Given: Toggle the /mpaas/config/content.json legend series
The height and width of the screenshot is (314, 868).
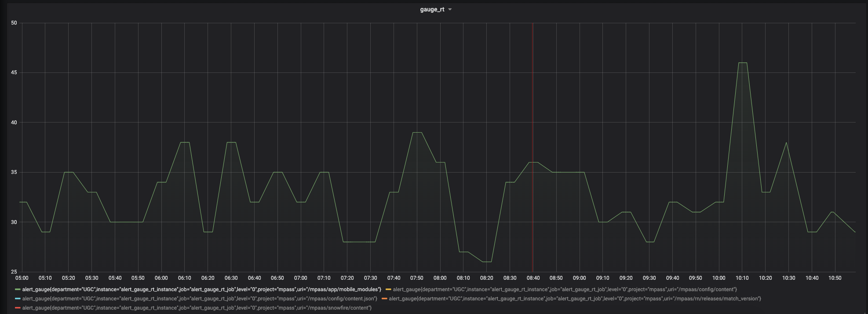Looking at the screenshot, I should tap(200, 299).
